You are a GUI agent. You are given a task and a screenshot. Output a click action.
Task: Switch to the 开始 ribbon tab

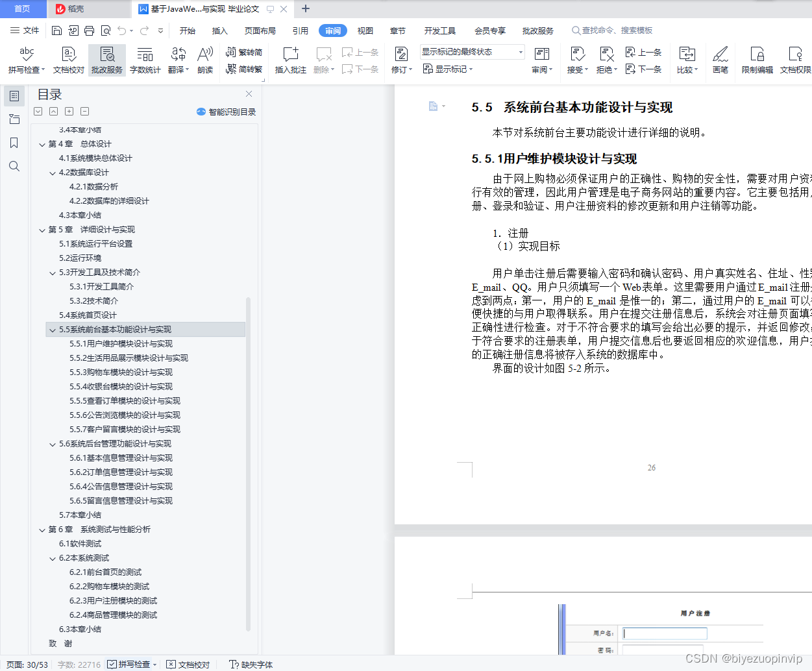point(188,30)
